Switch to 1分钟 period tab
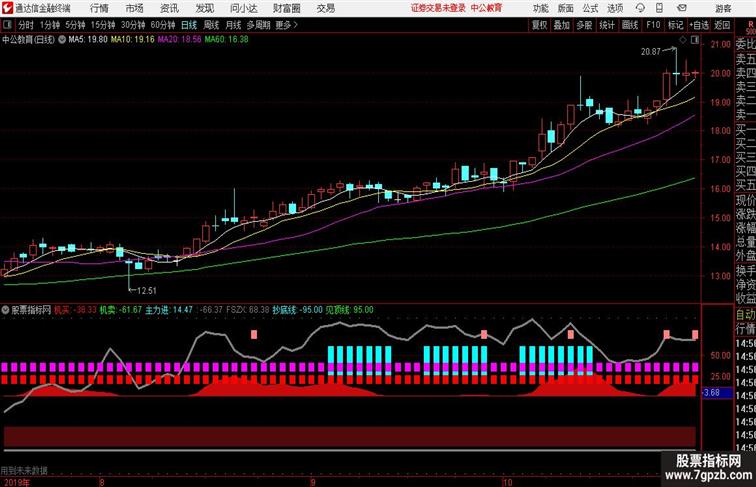The height and width of the screenshot is (487, 756). [50, 25]
